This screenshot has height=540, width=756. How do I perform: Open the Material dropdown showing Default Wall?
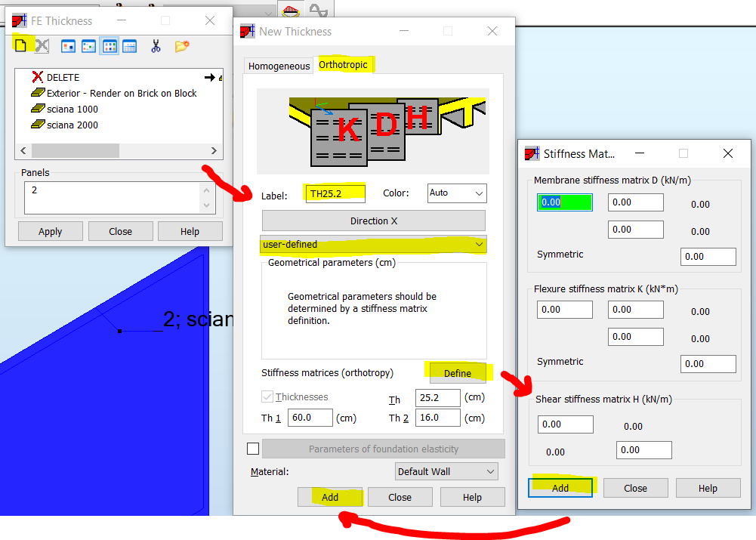point(446,471)
